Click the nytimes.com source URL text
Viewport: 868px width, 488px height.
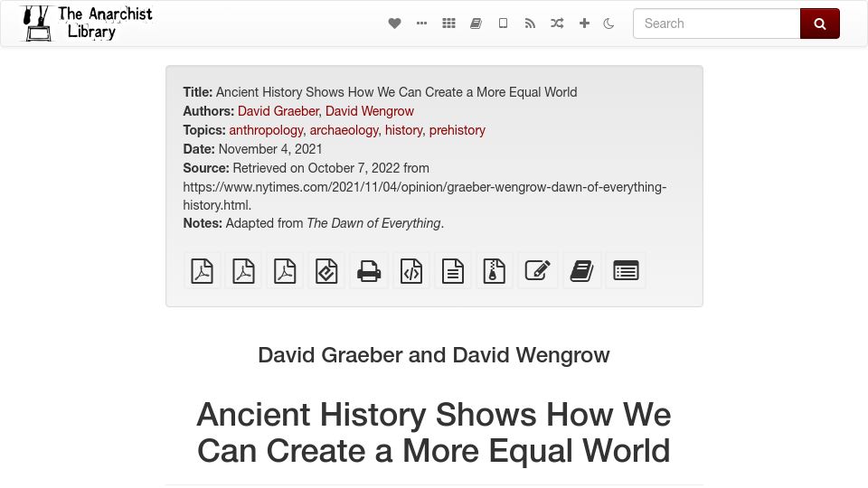pyautogui.click(x=425, y=196)
